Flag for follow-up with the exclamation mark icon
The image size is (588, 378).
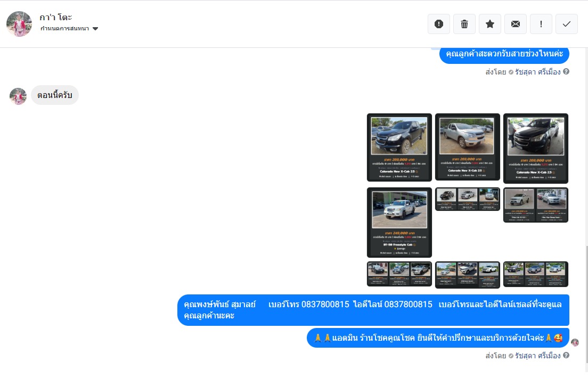click(541, 24)
